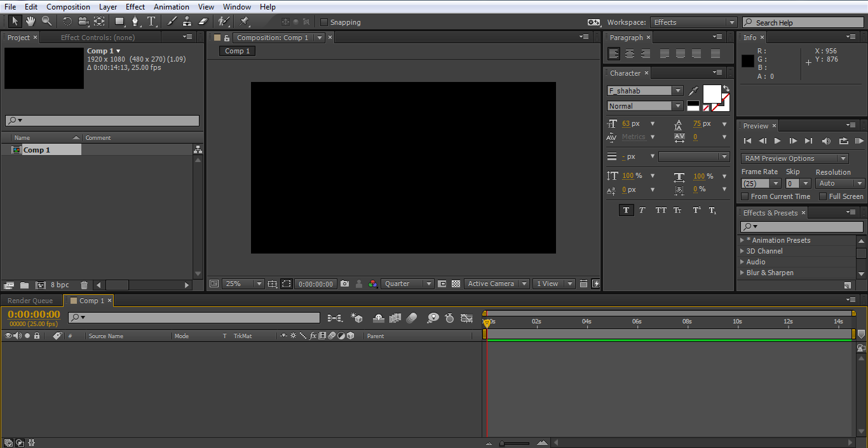Toggle Faux Bold in the Character panel

pos(627,210)
